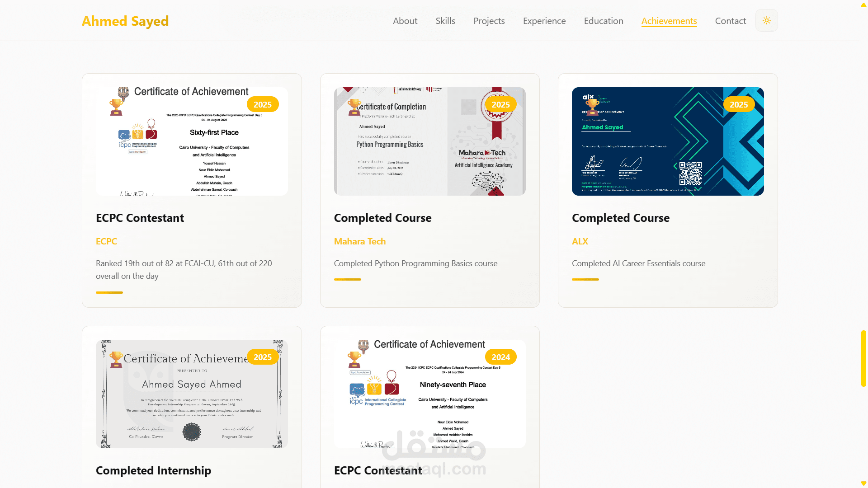
Task: Open the Experience nav link
Action: 544,21
